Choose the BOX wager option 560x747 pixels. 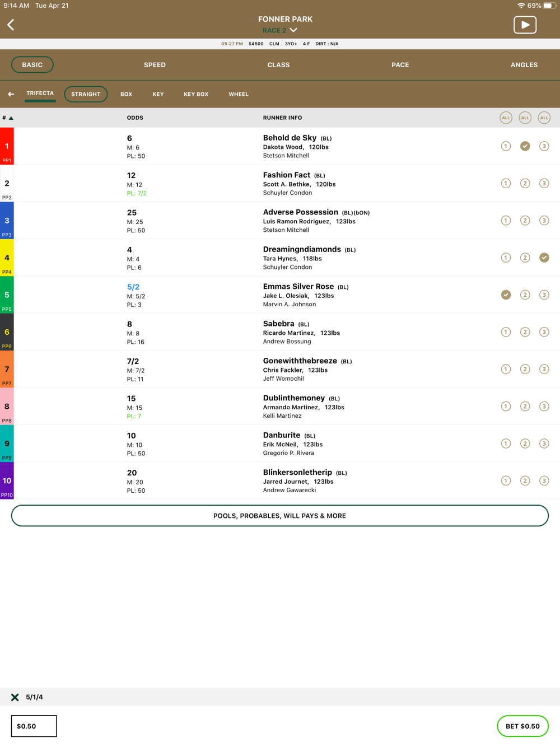(127, 94)
